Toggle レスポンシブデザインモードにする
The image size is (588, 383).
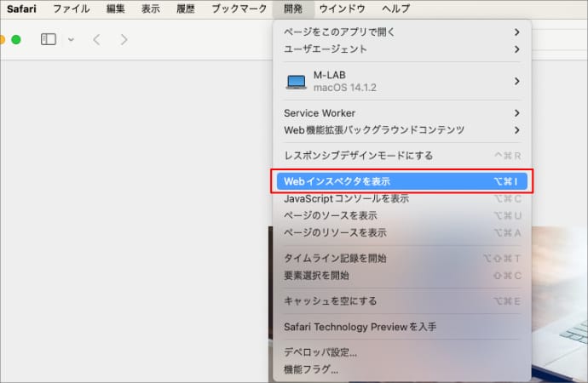point(358,156)
